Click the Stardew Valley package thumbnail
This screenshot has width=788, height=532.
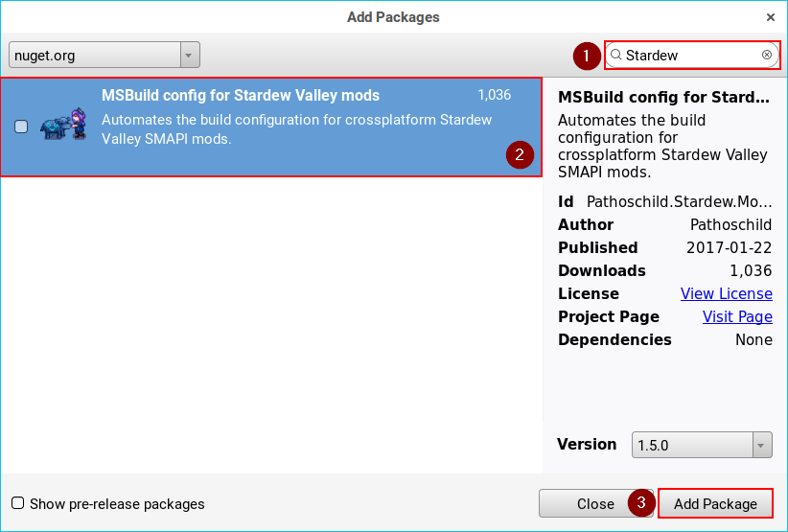click(x=64, y=127)
